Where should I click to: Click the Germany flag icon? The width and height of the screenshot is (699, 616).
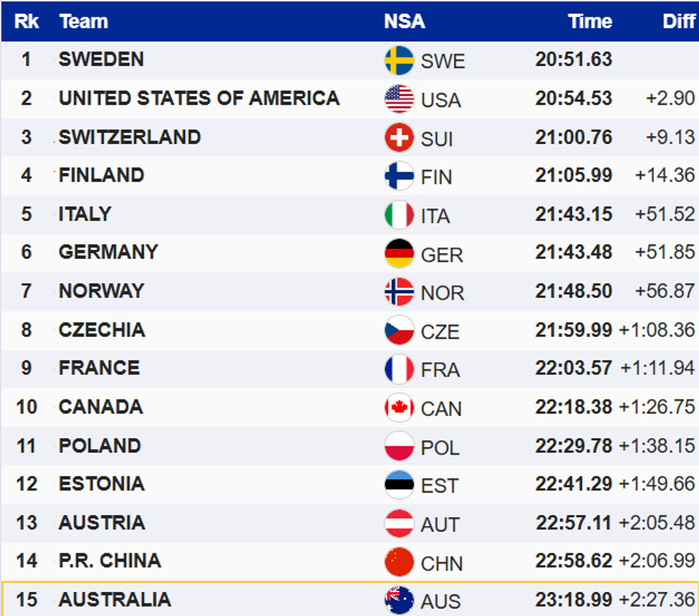[399, 254]
